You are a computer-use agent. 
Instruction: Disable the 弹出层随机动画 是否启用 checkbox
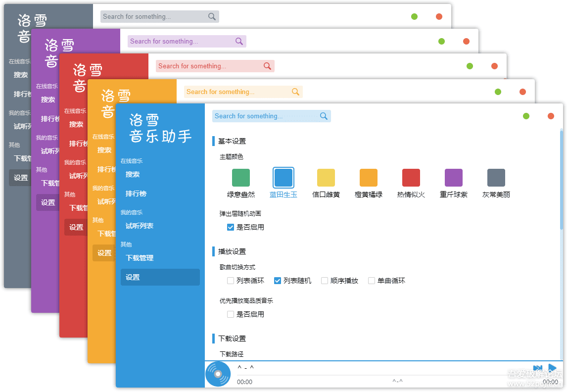(x=231, y=227)
